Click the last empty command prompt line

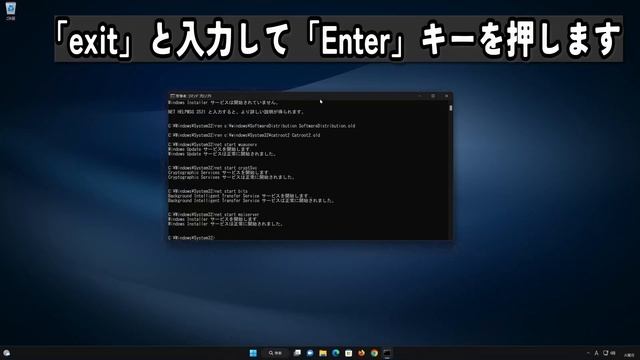(191, 238)
